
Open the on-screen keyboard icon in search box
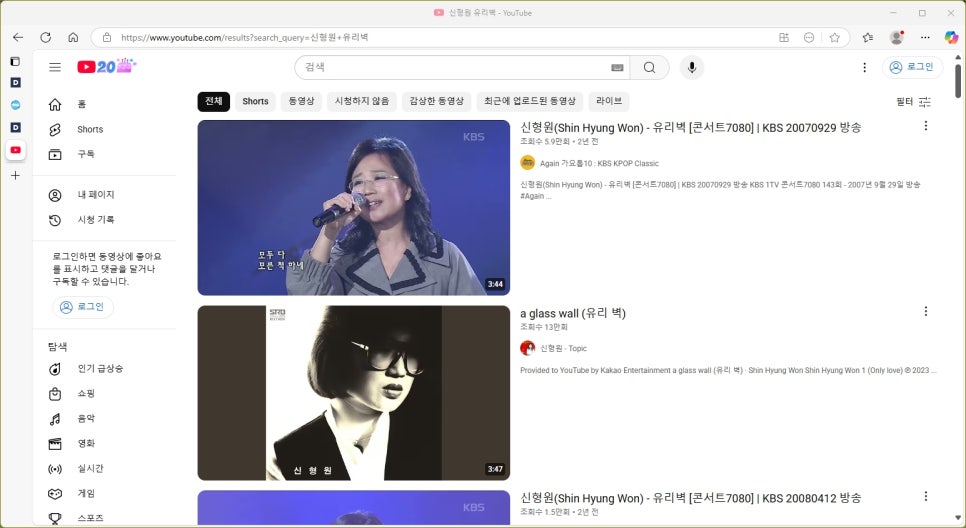click(617, 68)
